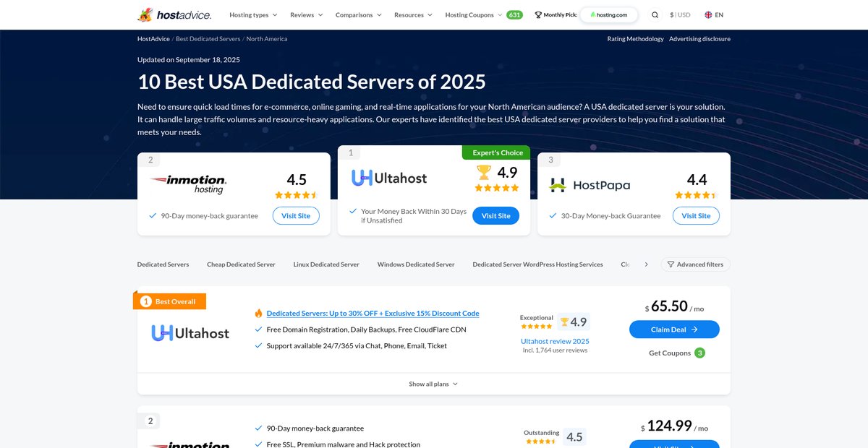This screenshot has height=448, width=868.
Task: Click the green 631 coupons count badge
Action: [514, 14]
